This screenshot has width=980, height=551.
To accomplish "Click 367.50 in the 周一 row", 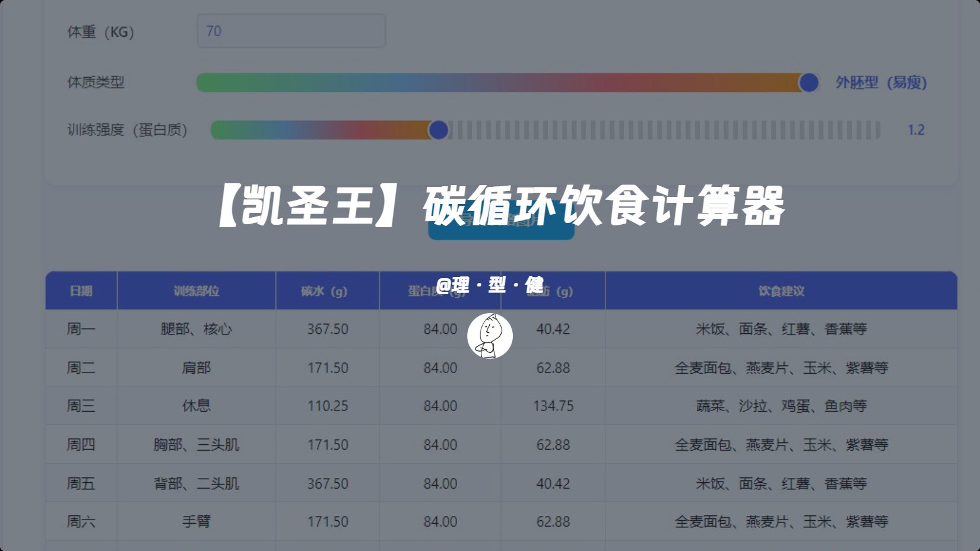I will (328, 329).
